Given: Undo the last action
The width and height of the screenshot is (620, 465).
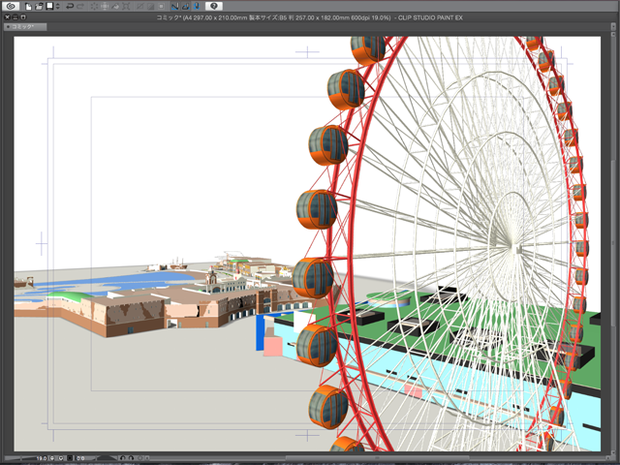Looking at the screenshot, I should [x=70, y=6].
